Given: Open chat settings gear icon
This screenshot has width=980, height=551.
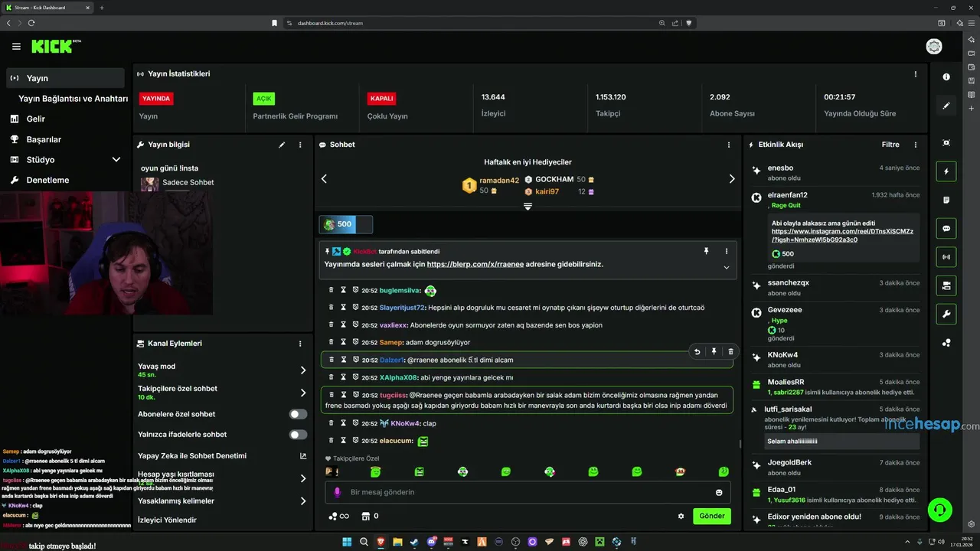Looking at the screenshot, I should pyautogui.click(x=681, y=517).
